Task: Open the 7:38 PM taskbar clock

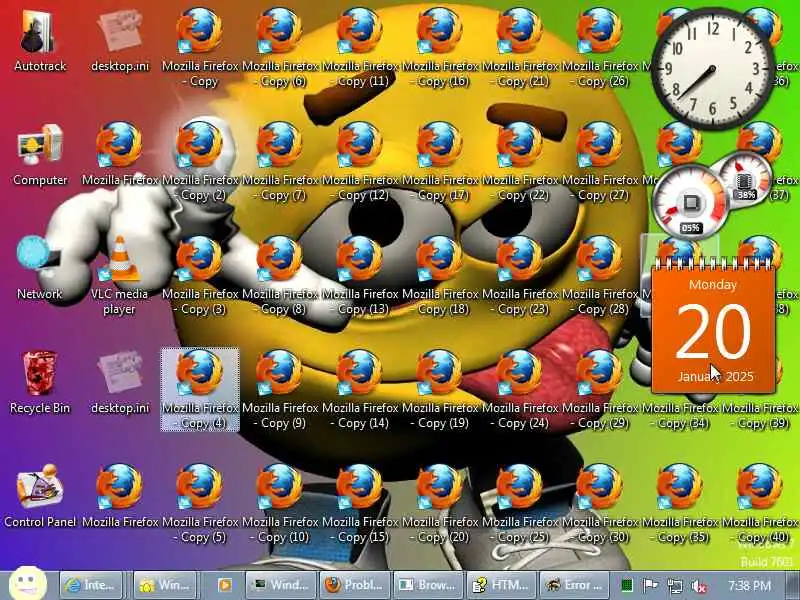Action: tap(749, 585)
